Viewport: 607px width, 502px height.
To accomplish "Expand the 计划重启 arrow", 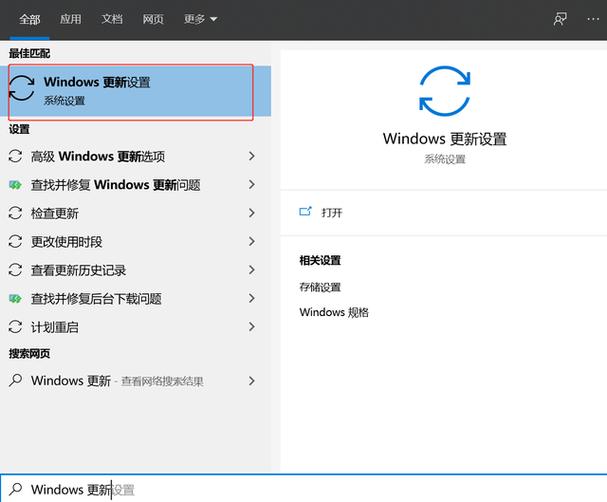I will [252, 327].
